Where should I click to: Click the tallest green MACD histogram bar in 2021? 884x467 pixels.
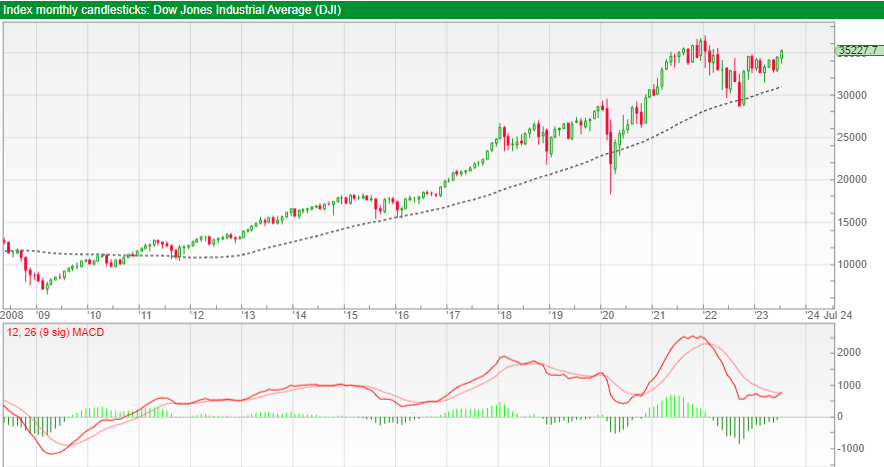[x=671, y=406]
